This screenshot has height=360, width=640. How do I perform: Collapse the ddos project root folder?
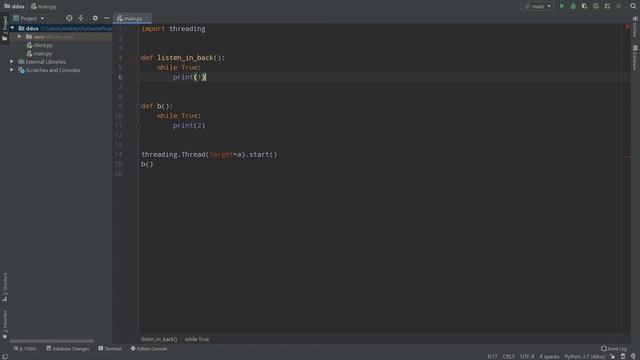pyautogui.click(x=12, y=28)
